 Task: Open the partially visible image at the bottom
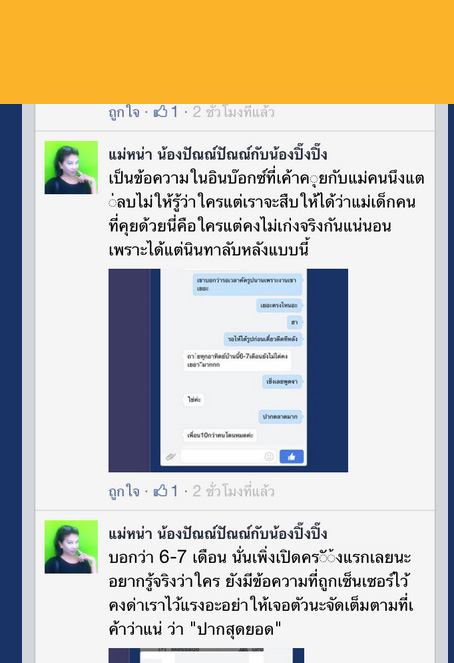tap(206, 655)
